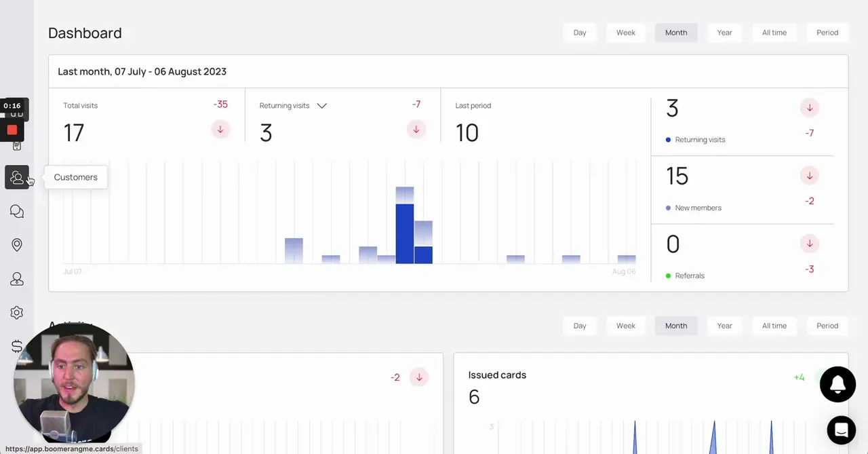Image resolution: width=868 pixels, height=454 pixels.
Task: Click the -35 change value
Action: point(220,105)
